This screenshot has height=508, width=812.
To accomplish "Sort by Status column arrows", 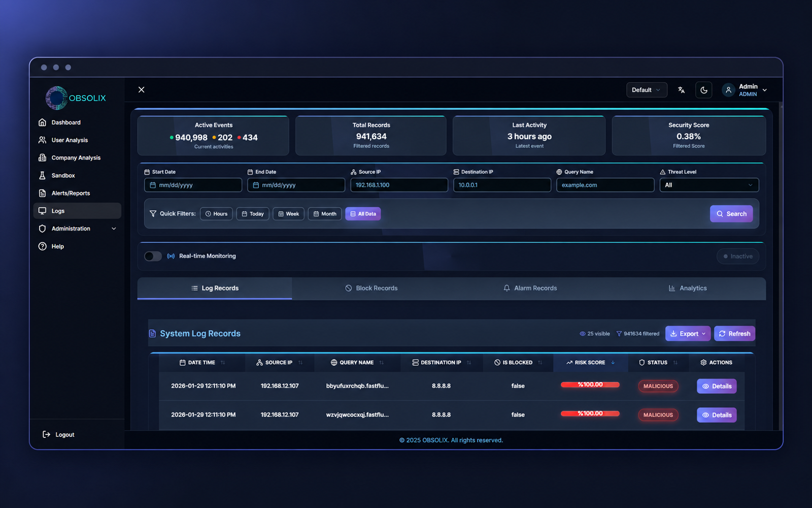I will point(675,363).
